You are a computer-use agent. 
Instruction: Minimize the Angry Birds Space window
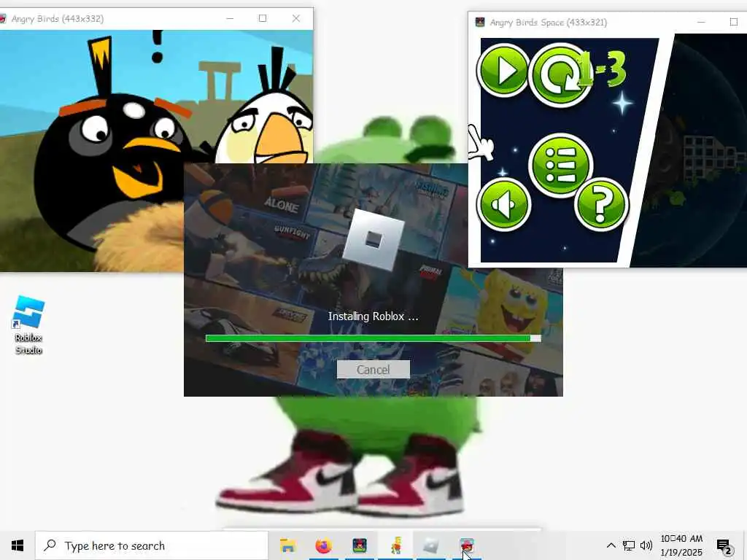[701, 22]
